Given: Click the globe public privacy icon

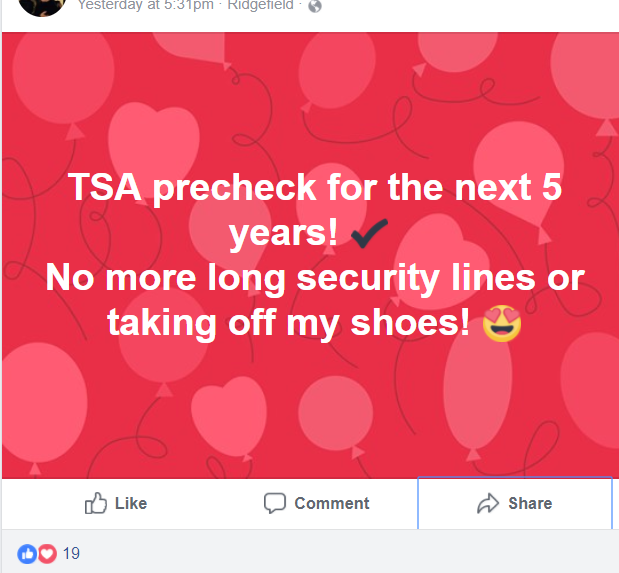Looking at the screenshot, I should [315, 6].
